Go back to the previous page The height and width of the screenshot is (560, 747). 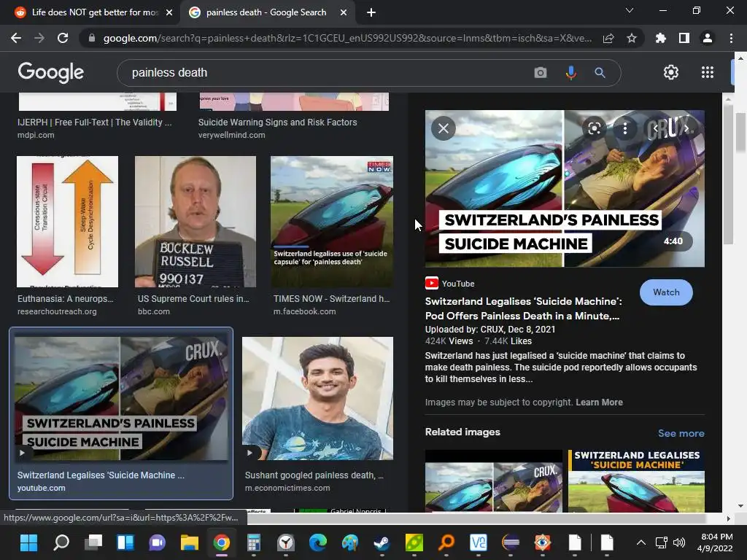click(x=16, y=38)
